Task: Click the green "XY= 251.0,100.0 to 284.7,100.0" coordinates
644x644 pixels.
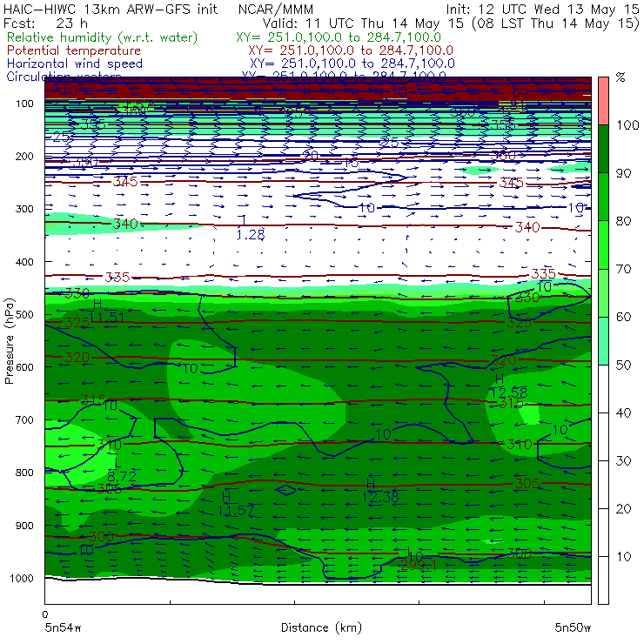Action: tap(339, 37)
